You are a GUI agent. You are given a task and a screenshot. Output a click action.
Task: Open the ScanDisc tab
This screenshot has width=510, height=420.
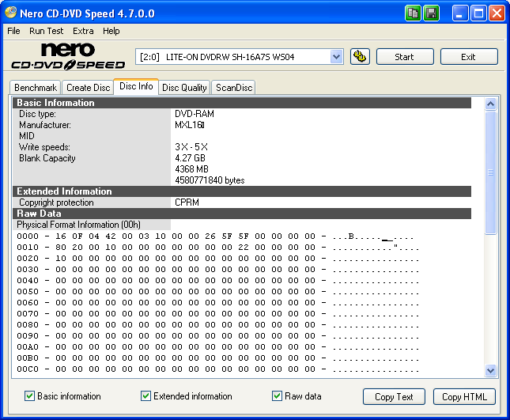tap(234, 88)
